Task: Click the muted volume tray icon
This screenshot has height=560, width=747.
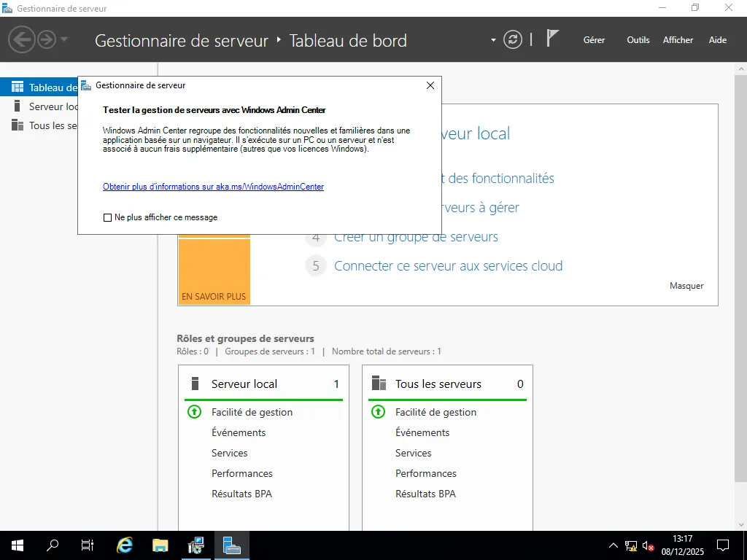Action: (x=648, y=545)
